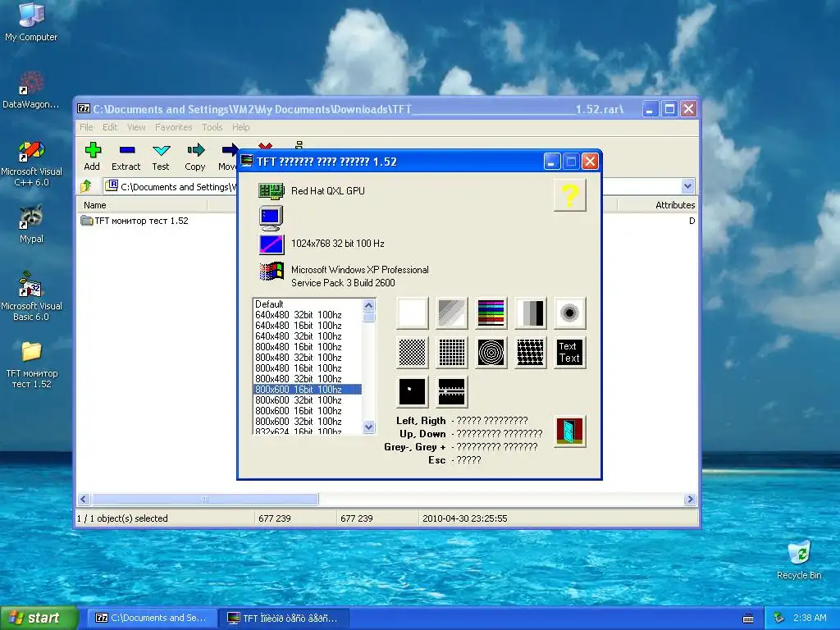Click the yellow question mark help button
840x630 pixels.
[x=569, y=195]
